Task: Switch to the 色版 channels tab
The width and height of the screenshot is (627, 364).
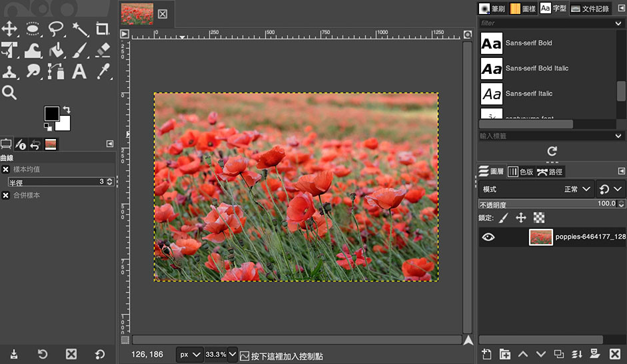Action: pos(521,172)
